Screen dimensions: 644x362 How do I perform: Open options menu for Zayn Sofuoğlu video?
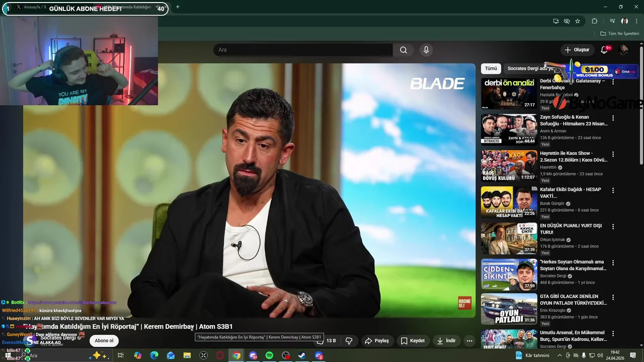click(613, 118)
